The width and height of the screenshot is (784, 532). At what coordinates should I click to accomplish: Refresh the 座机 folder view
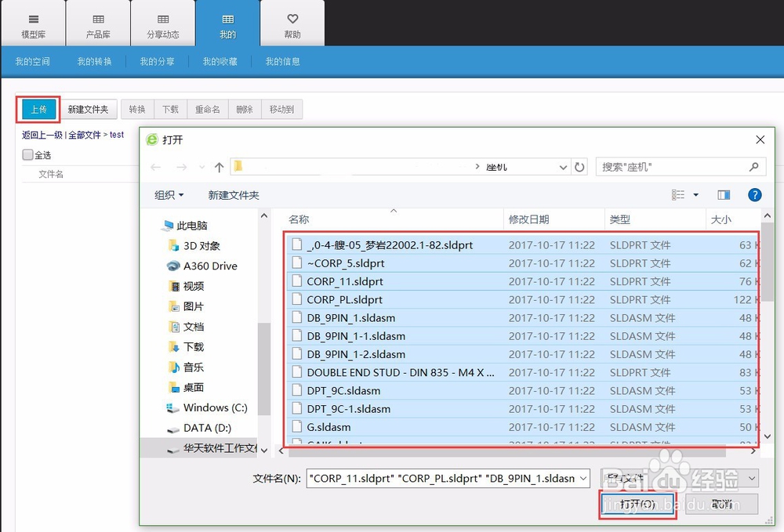[579, 166]
